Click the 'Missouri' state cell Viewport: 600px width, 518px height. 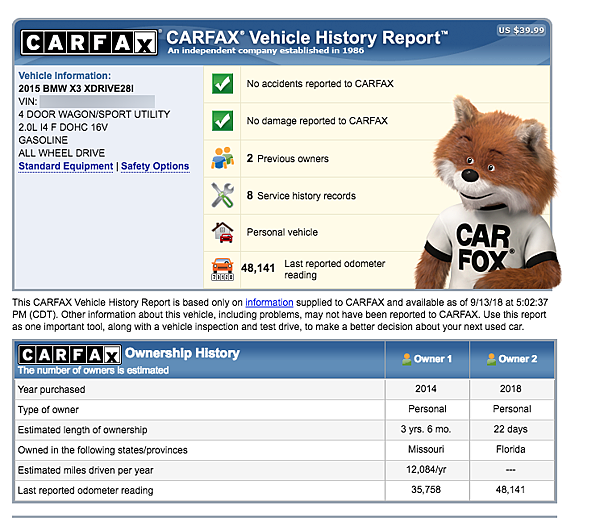pyautogui.click(x=426, y=449)
